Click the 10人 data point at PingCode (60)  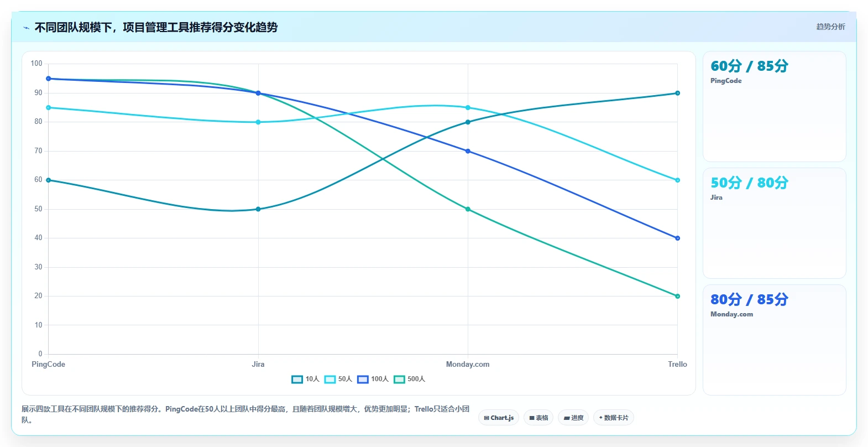tap(49, 180)
